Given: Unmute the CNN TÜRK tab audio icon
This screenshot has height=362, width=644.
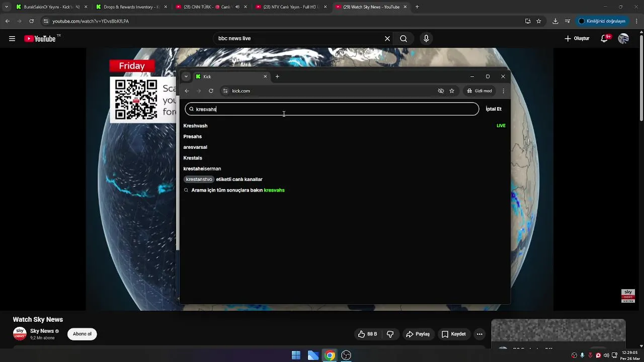Looking at the screenshot, I should [x=237, y=7].
